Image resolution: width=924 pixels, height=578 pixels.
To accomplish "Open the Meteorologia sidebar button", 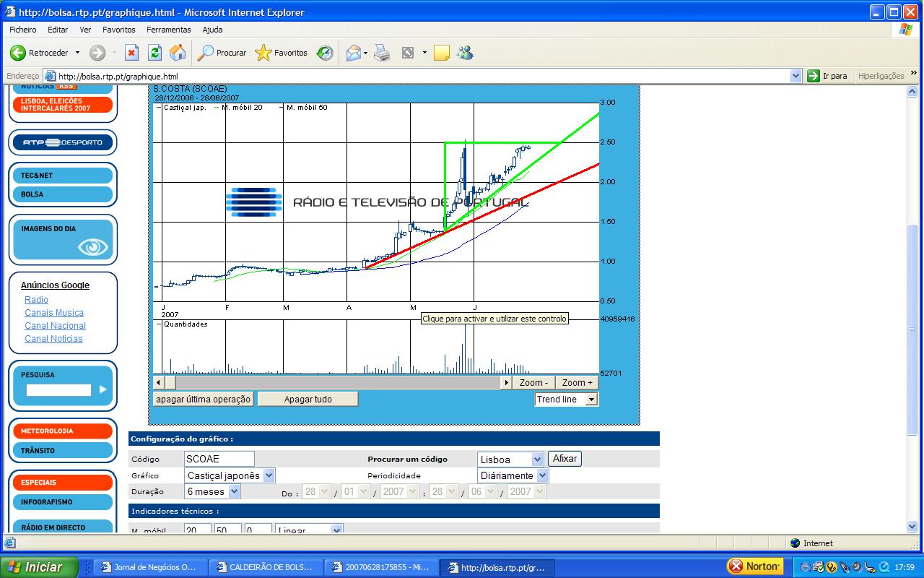I will (x=63, y=431).
